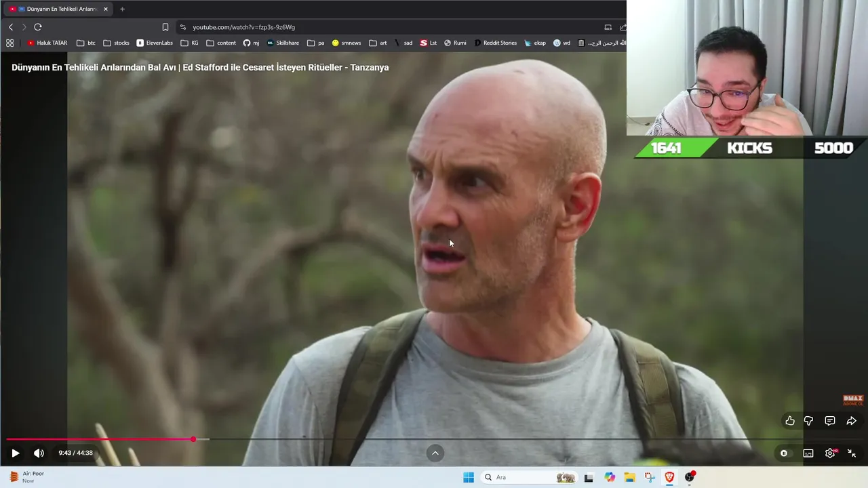The image size is (868, 488).
Task: Open video settings gear
Action: (830, 453)
